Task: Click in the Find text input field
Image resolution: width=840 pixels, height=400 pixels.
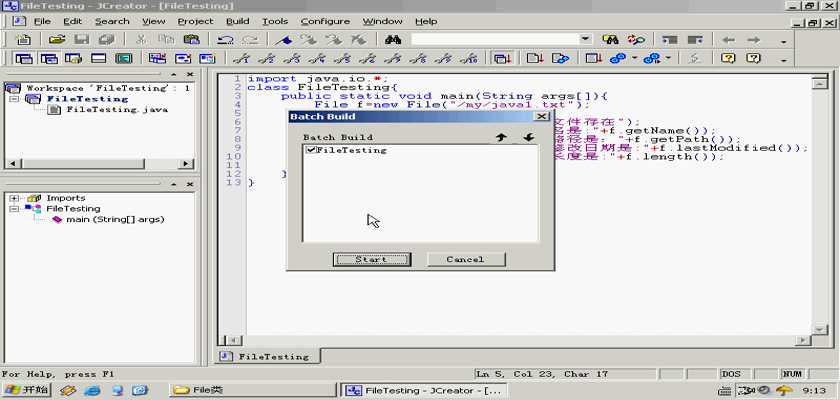Action: 495,39
